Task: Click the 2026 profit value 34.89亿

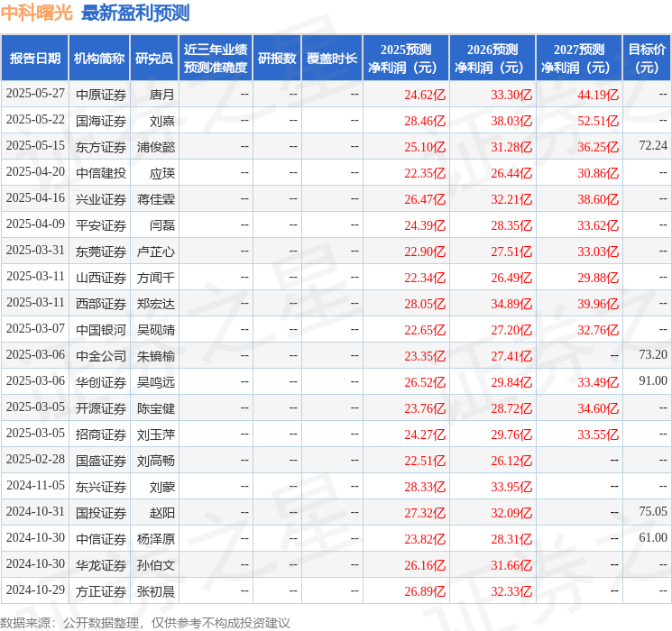Action: click(x=511, y=304)
